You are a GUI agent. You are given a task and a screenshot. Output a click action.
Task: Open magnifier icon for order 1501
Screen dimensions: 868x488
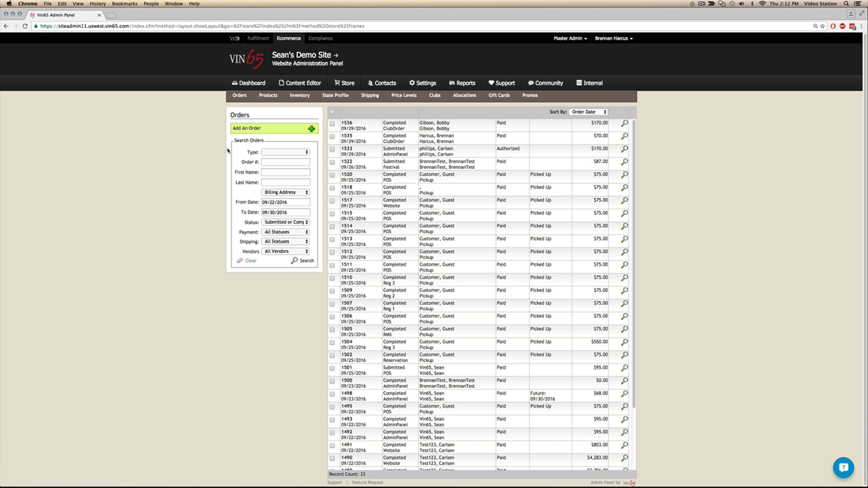(624, 368)
